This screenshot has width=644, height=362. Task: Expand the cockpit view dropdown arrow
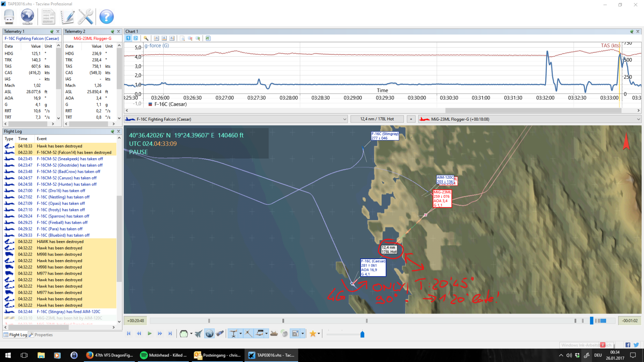[x=191, y=334]
